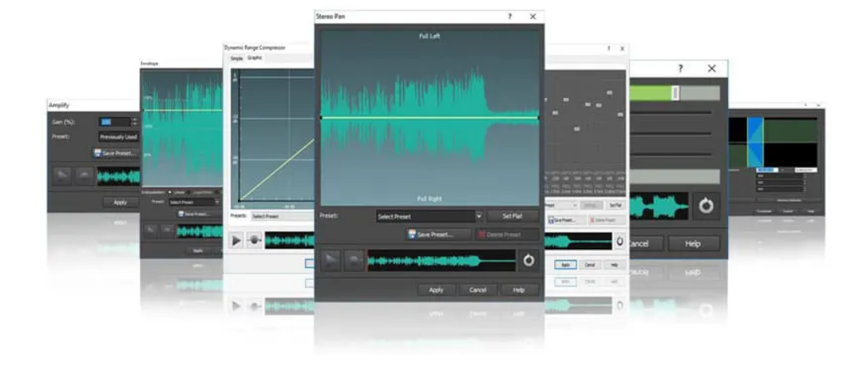Click the Apply button in the Envelope window

(198, 251)
